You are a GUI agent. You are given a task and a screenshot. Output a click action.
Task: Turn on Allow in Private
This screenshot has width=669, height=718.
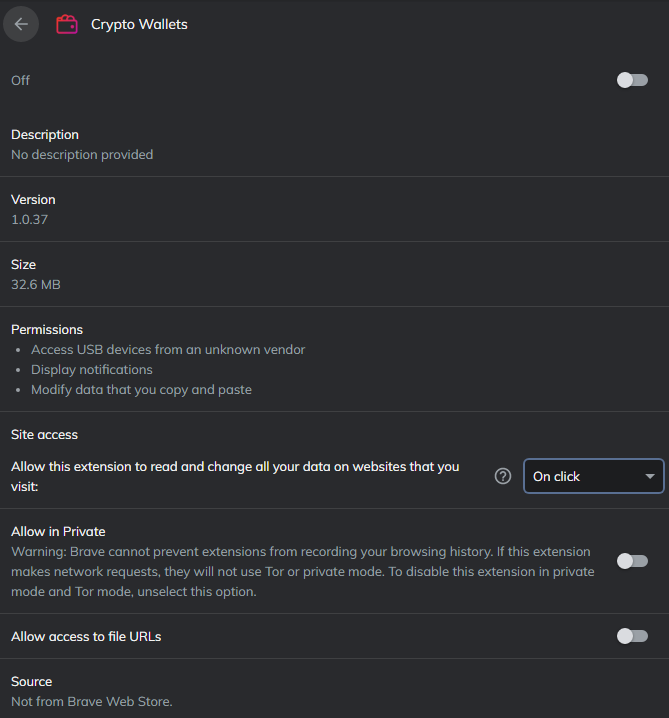(632, 561)
